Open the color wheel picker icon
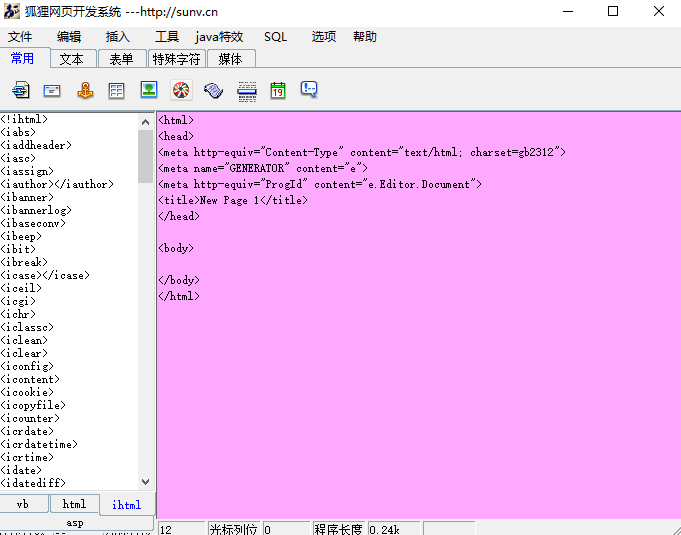This screenshot has height=535, width=681. (x=181, y=90)
